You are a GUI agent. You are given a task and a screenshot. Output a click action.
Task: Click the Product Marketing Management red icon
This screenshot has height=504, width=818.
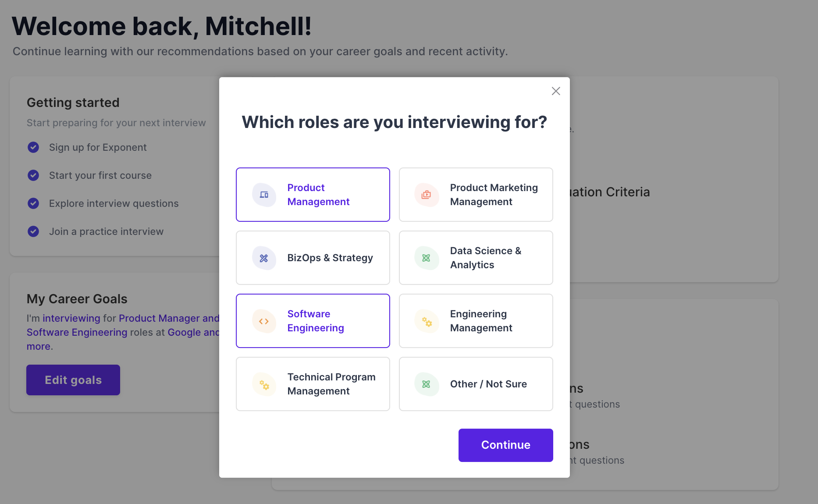pyautogui.click(x=427, y=195)
